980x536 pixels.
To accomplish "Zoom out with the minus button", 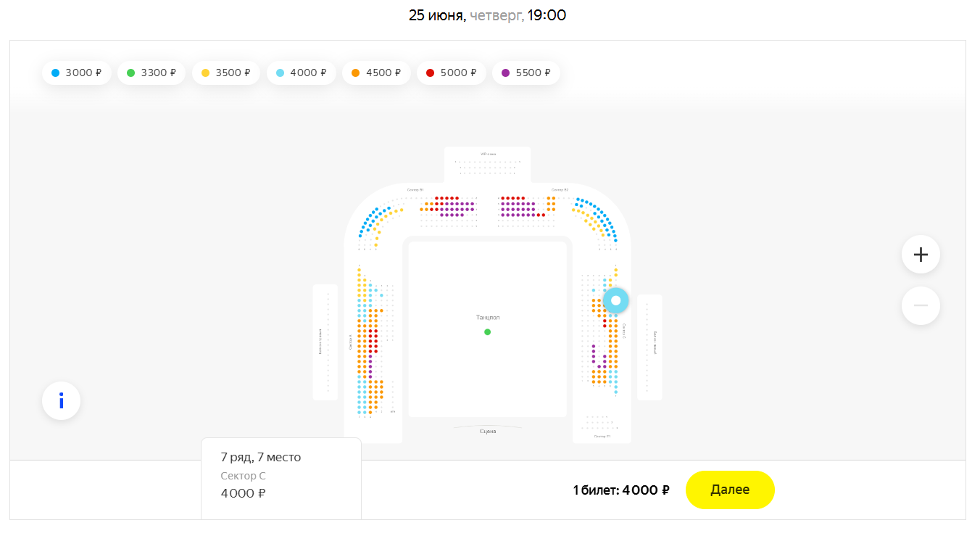I will click(x=921, y=305).
